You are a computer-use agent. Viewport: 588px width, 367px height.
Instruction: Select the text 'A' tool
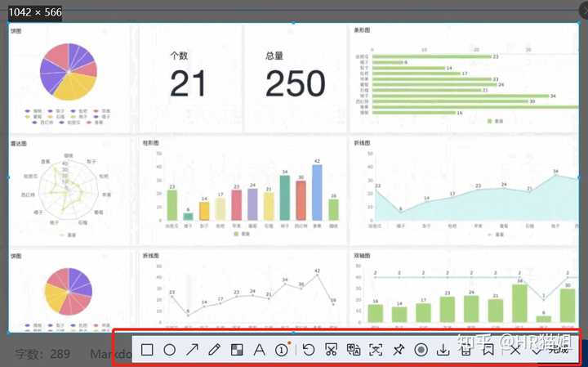(259, 350)
